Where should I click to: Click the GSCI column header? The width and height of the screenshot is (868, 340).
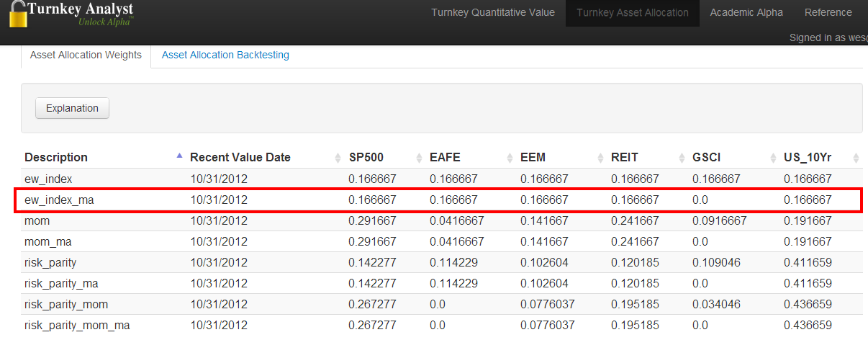[x=707, y=157]
